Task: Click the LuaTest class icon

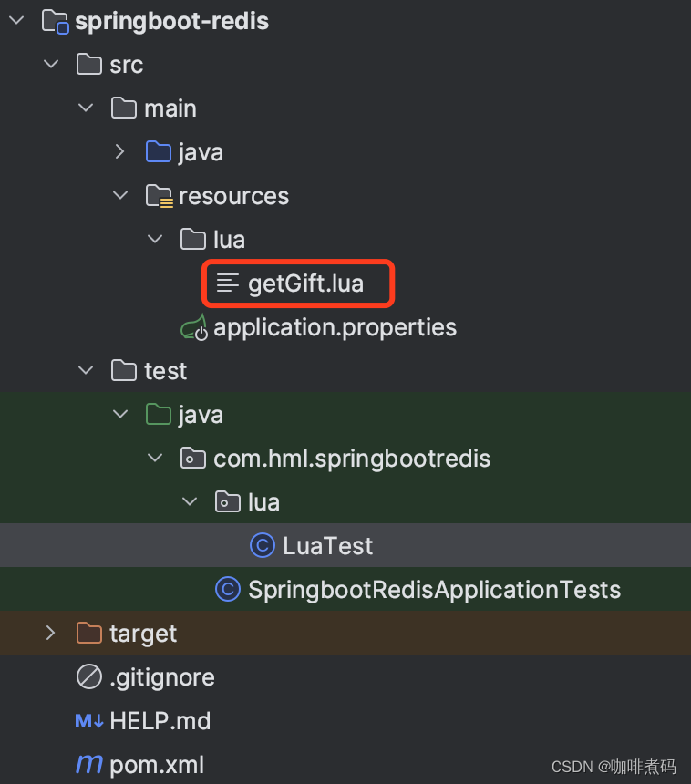Action: coord(263,546)
